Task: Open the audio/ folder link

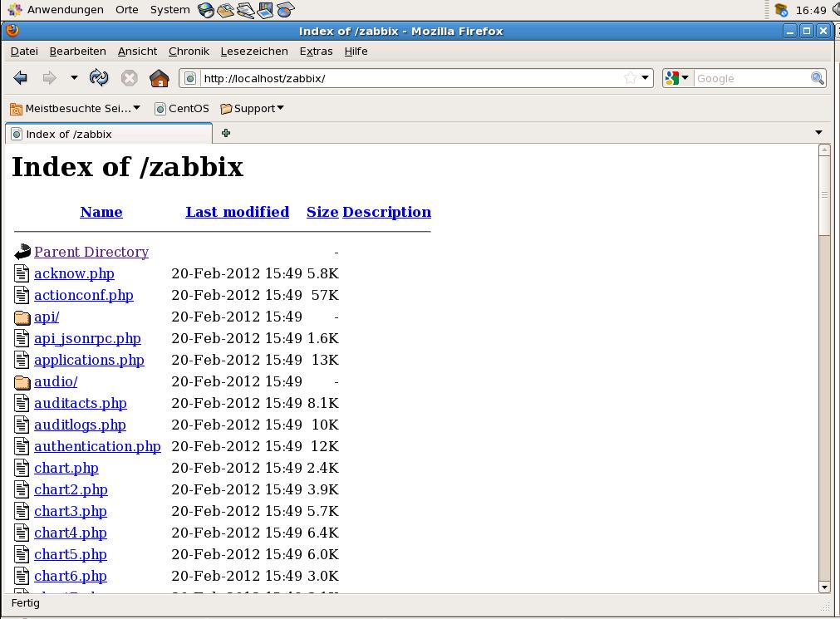Action: 56,381
